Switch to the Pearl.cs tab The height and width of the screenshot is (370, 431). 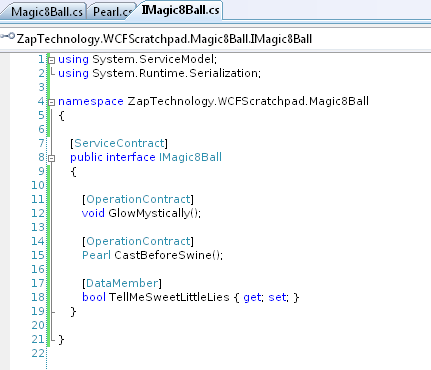pyautogui.click(x=112, y=12)
